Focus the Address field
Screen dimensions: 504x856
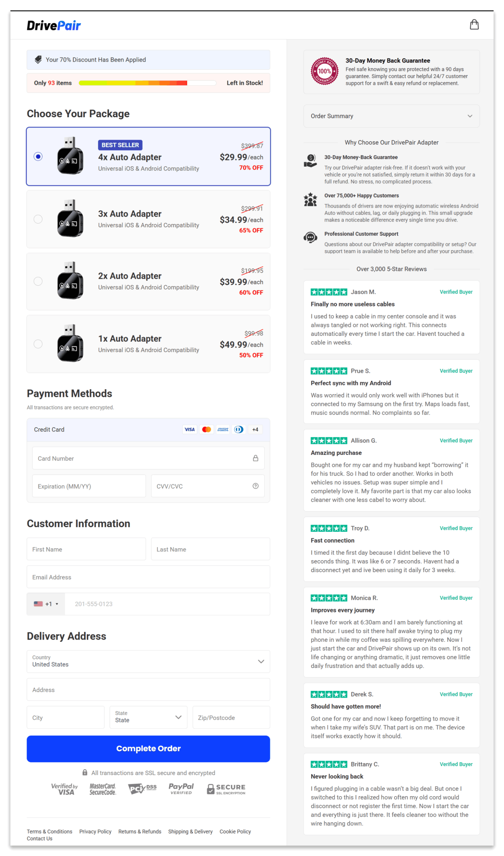coord(148,689)
